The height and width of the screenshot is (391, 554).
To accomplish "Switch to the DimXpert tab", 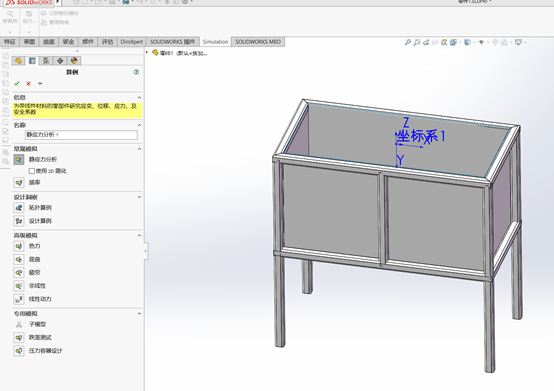I will [131, 42].
